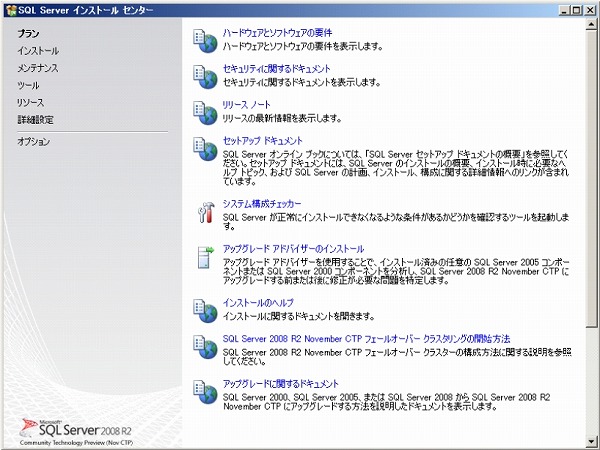This screenshot has height=450, width=600.
Task: Select the プラン page in sidebar
Action: pyautogui.click(x=28, y=34)
